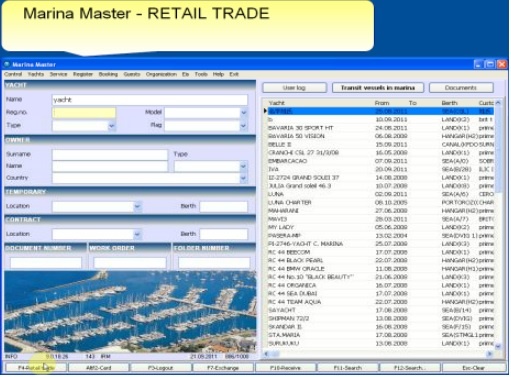Click the Documents button
The width and height of the screenshot is (511, 377).
[x=461, y=88]
